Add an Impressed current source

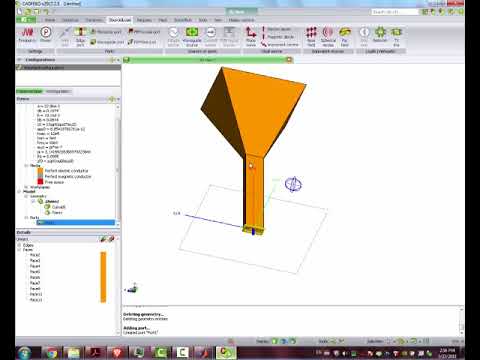tap(279, 44)
